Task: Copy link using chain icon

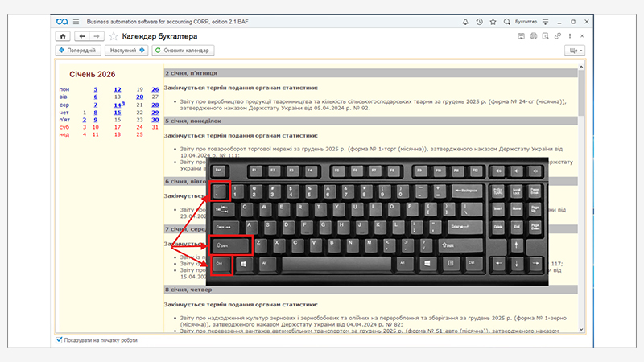Action: tap(558, 36)
